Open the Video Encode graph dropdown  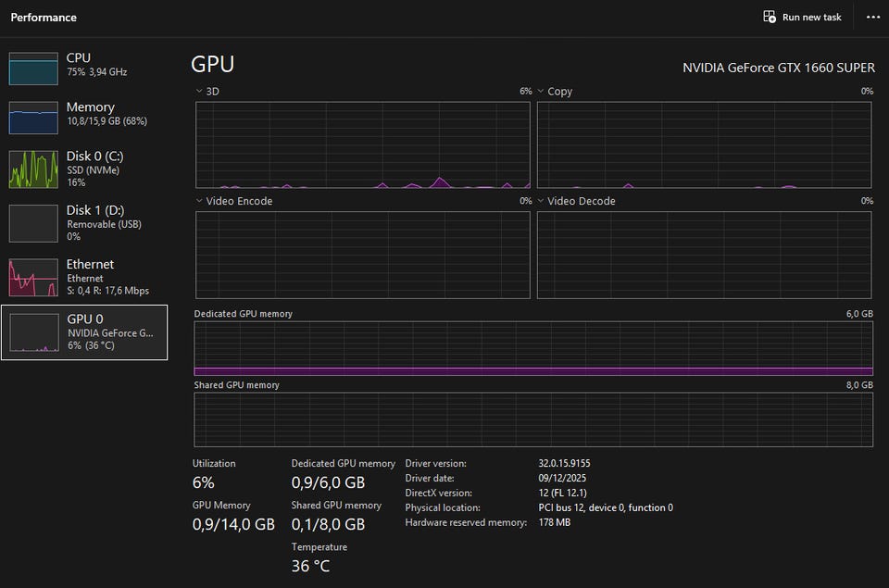[x=199, y=201]
